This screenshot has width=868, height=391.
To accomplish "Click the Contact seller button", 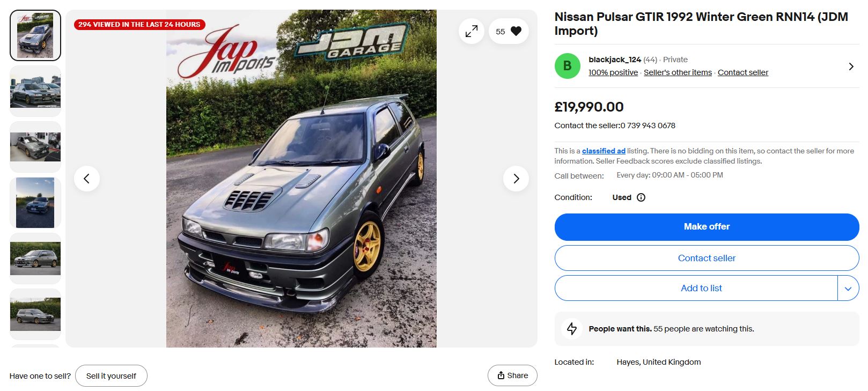I will click(707, 258).
